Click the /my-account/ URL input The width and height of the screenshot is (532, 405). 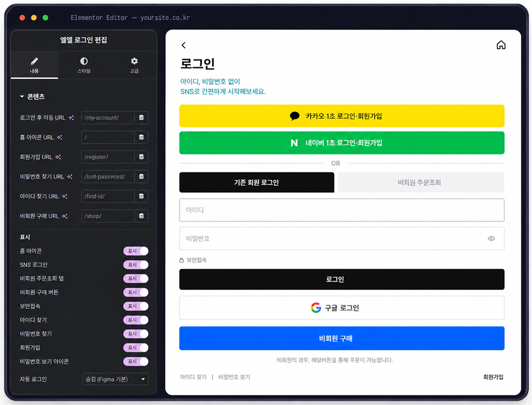(108, 118)
